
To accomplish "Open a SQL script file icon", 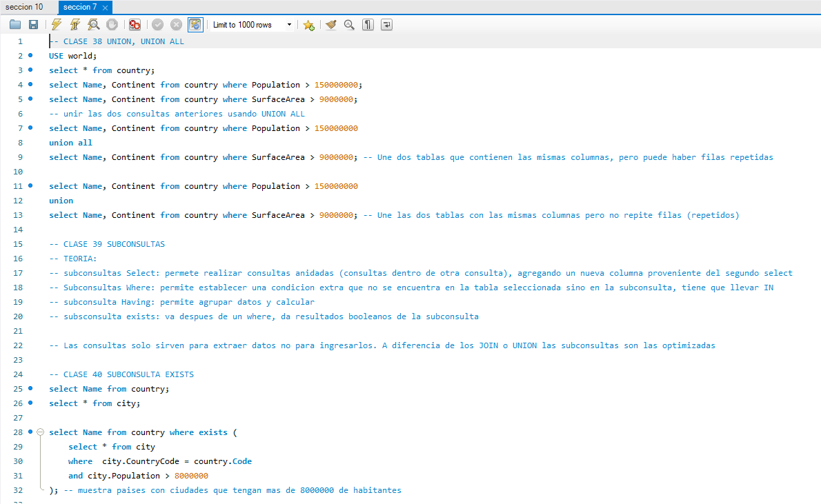I will (15, 25).
